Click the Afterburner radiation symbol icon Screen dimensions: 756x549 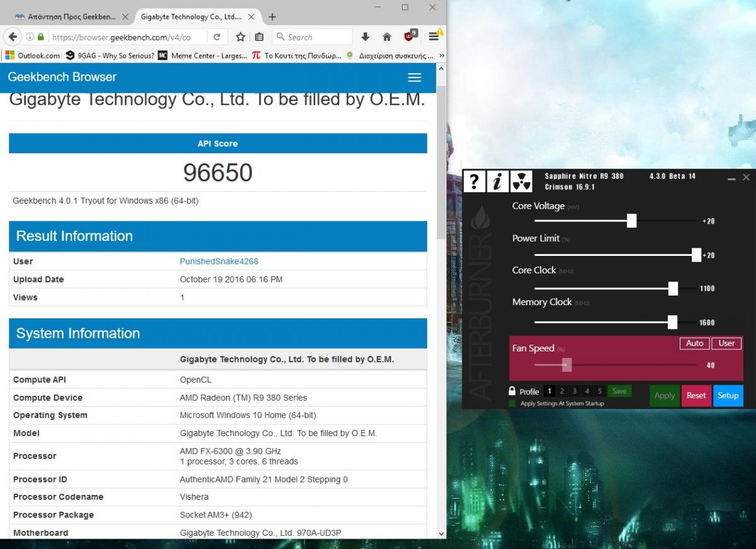[521, 182]
